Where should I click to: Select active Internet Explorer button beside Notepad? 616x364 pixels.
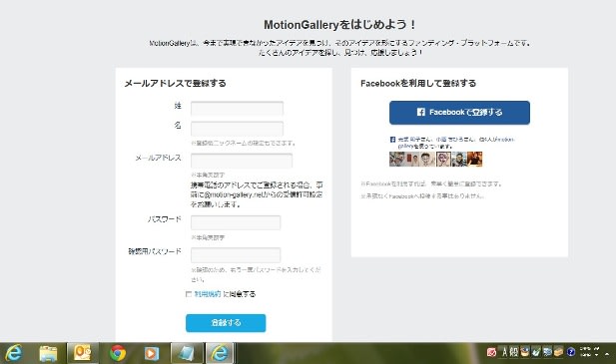click(220, 353)
